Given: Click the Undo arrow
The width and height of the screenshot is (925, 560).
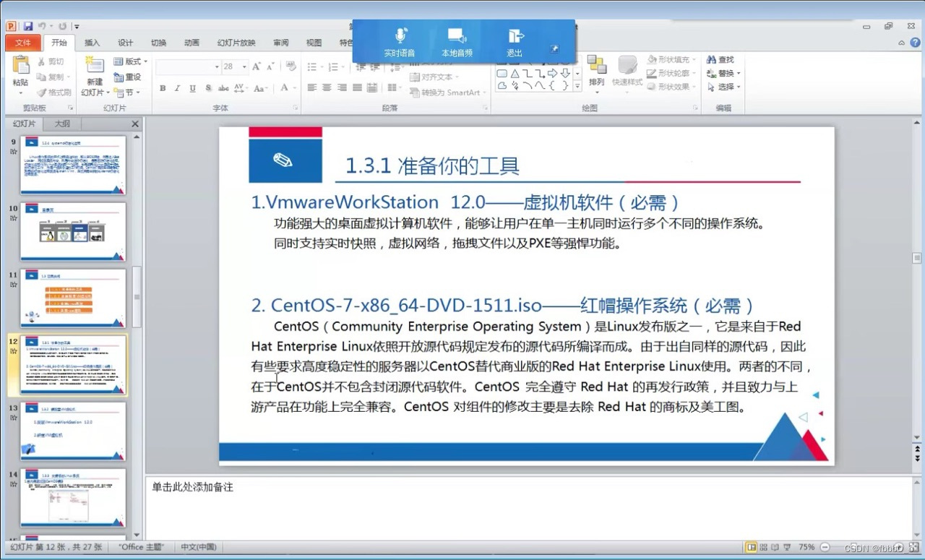Looking at the screenshot, I should [43, 27].
